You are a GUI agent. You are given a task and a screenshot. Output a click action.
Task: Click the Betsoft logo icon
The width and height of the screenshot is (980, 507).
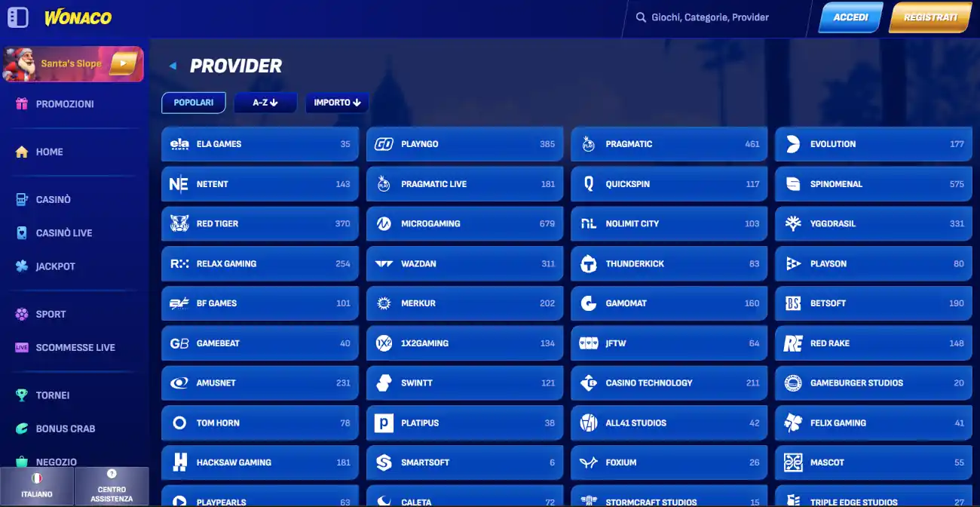793,303
